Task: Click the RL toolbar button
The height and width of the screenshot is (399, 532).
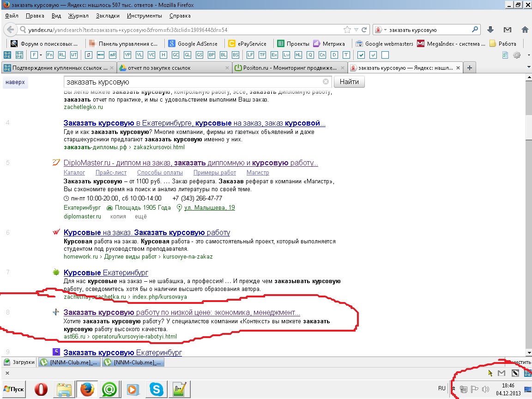Action: click(x=62, y=55)
